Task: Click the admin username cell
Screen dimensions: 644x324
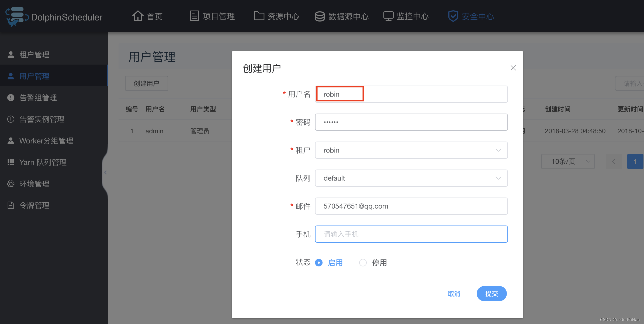Action: [154, 131]
